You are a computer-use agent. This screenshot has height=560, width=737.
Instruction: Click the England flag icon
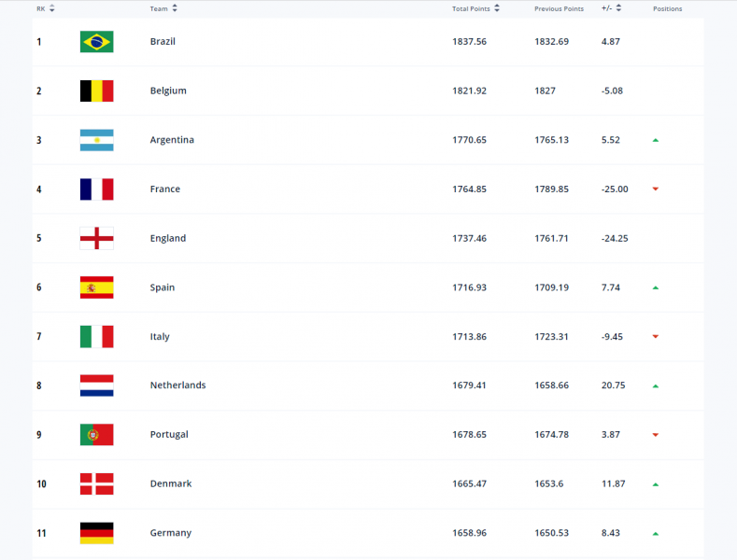point(96,238)
